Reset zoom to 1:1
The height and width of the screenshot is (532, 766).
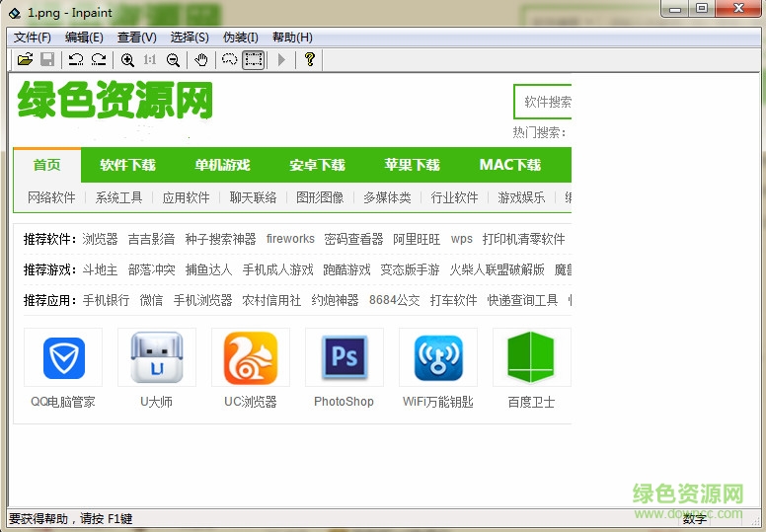[x=150, y=59]
